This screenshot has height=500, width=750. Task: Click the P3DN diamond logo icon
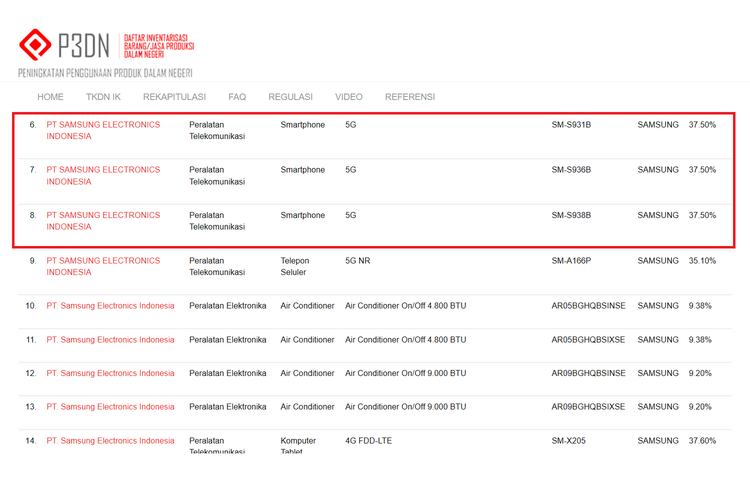[x=36, y=44]
